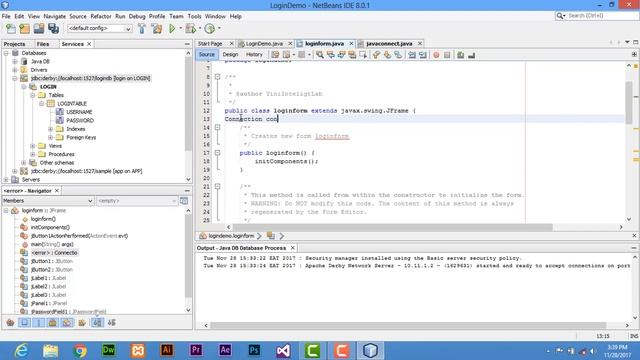Screen dimensions: 640x360
Task: Switch to the History view button
Action: tap(254, 54)
